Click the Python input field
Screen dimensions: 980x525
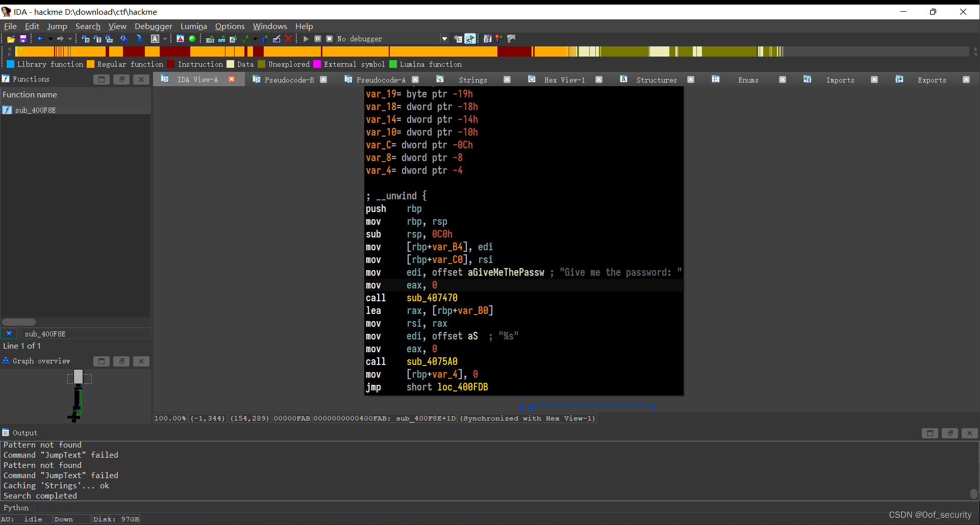204,507
